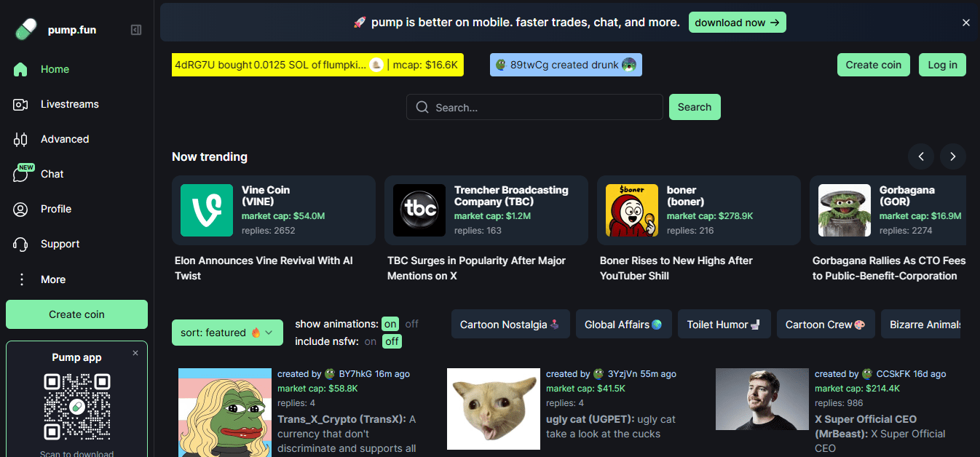This screenshot has height=457, width=980.
Task: Open Livestreams from the sidebar
Action: (69, 104)
